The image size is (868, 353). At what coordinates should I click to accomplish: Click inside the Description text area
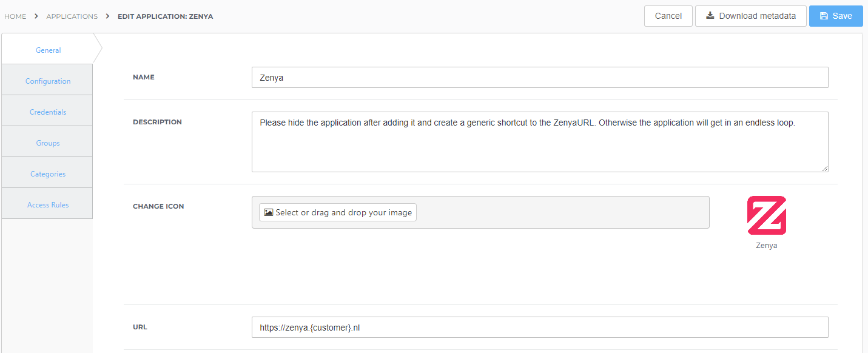(x=540, y=142)
